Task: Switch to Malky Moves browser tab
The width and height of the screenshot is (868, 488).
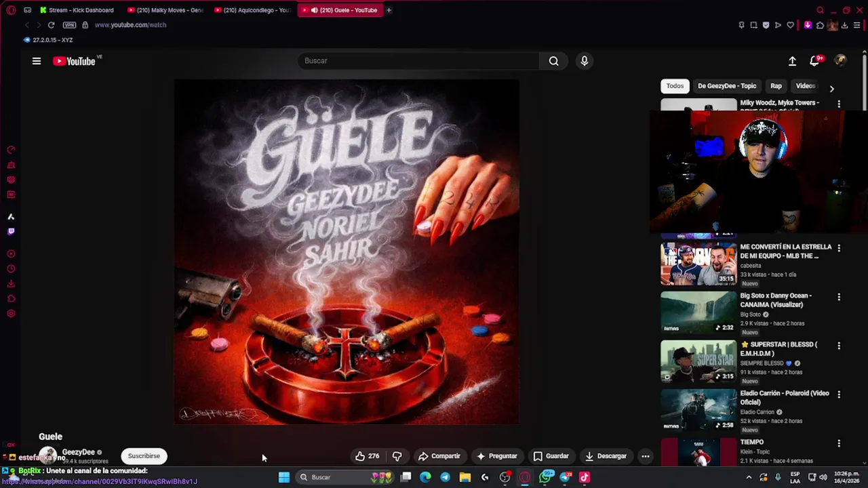Action: 166,10
